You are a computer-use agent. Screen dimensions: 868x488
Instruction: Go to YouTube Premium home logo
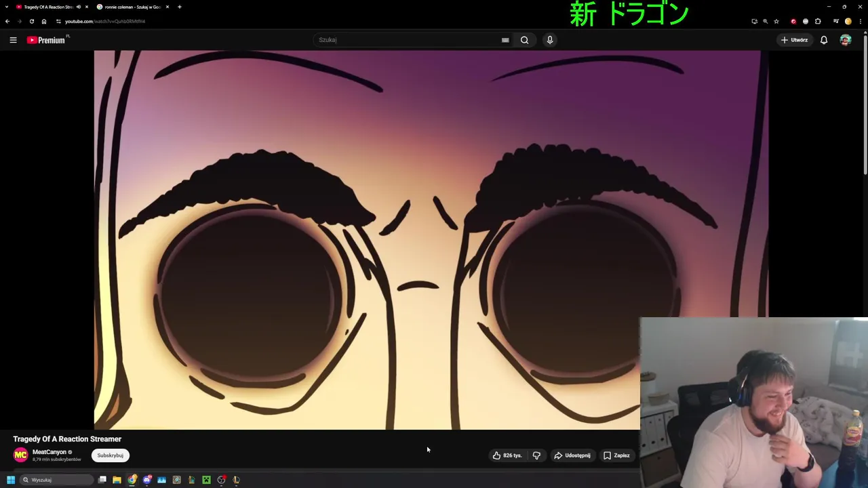point(46,40)
